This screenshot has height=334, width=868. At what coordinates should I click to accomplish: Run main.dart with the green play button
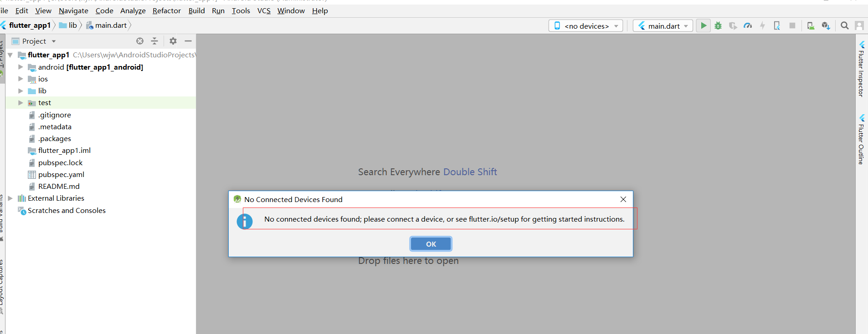pyautogui.click(x=704, y=25)
